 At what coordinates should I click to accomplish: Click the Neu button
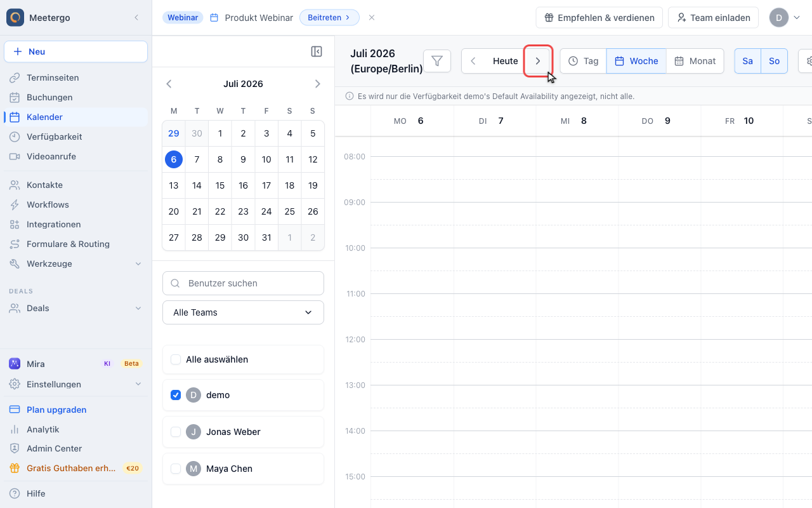point(76,51)
